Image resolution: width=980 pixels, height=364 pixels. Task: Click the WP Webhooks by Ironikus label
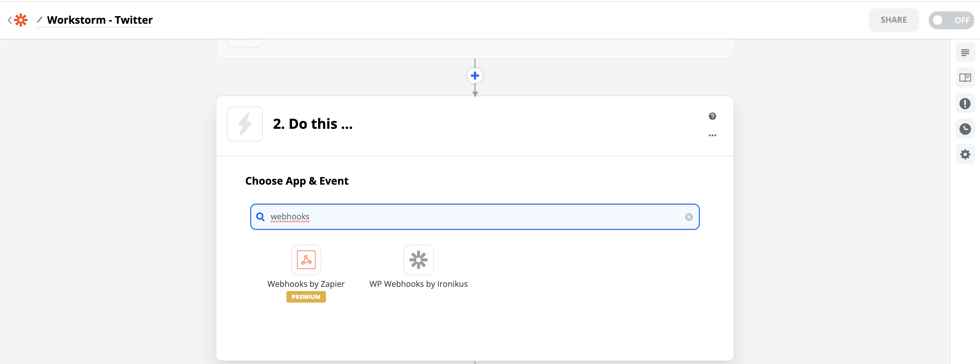pos(418,284)
